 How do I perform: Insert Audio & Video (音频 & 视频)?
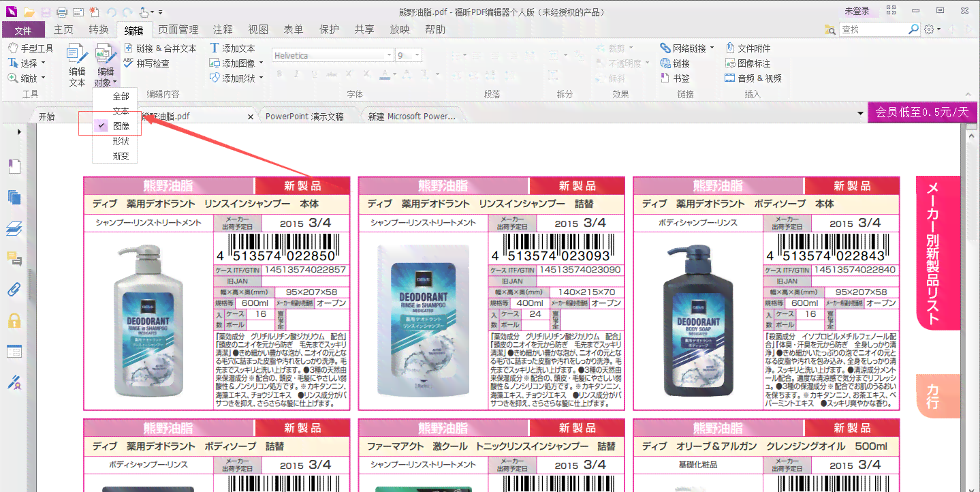[753, 78]
